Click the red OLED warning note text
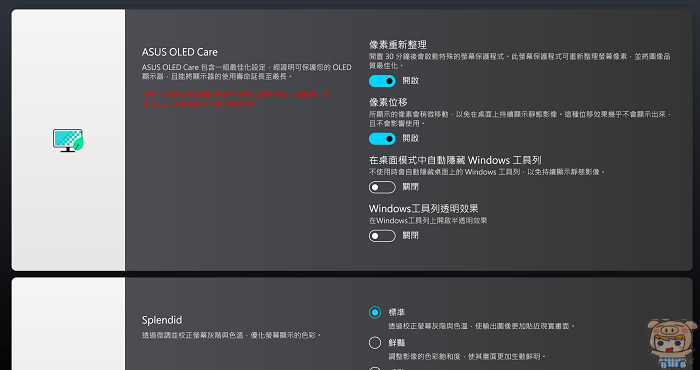The width and height of the screenshot is (700, 370). pos(236,99)
